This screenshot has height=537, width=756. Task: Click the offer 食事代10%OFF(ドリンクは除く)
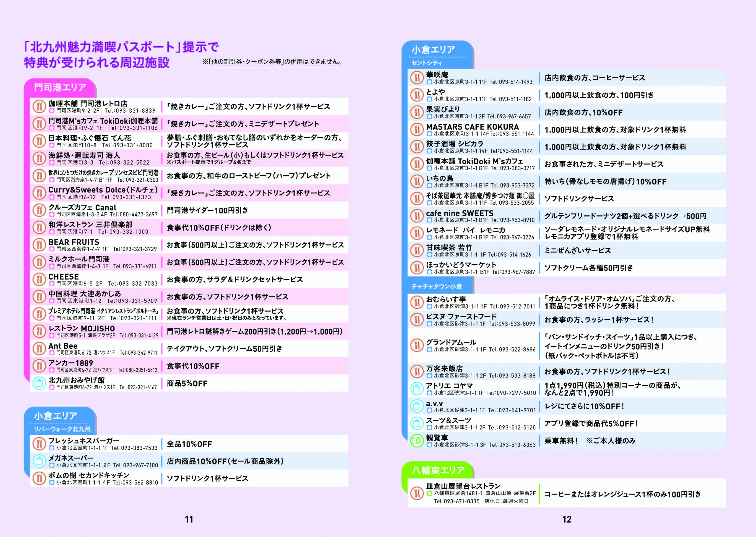coord(219,227)
